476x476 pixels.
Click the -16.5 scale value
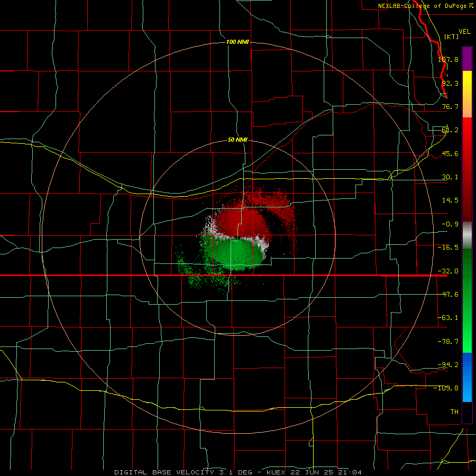click(448, 248)
